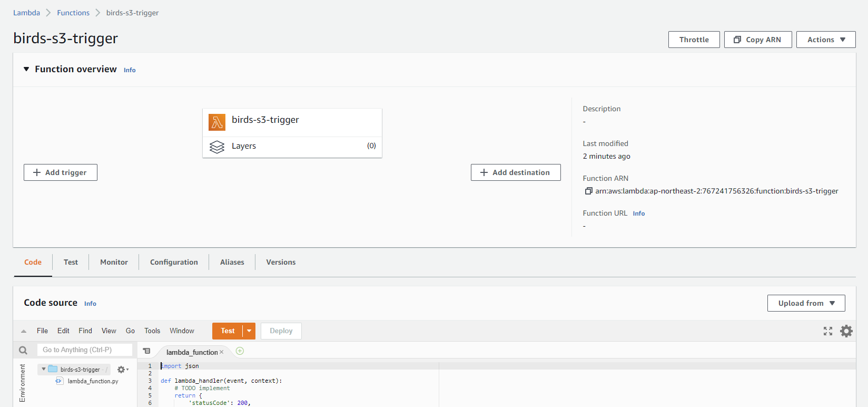Click the '2 minutes ago' last modified text

(x=606, y=156)
